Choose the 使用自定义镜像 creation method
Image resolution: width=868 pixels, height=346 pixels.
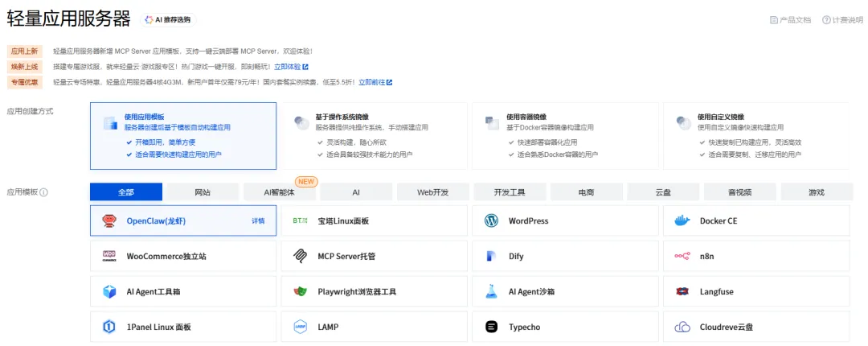coord(756,136)
